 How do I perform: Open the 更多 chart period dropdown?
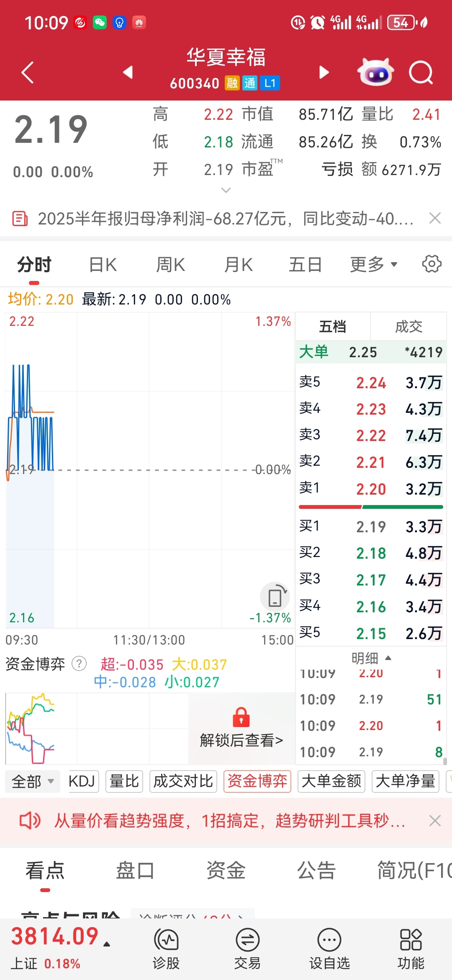[x=374, y=264]
